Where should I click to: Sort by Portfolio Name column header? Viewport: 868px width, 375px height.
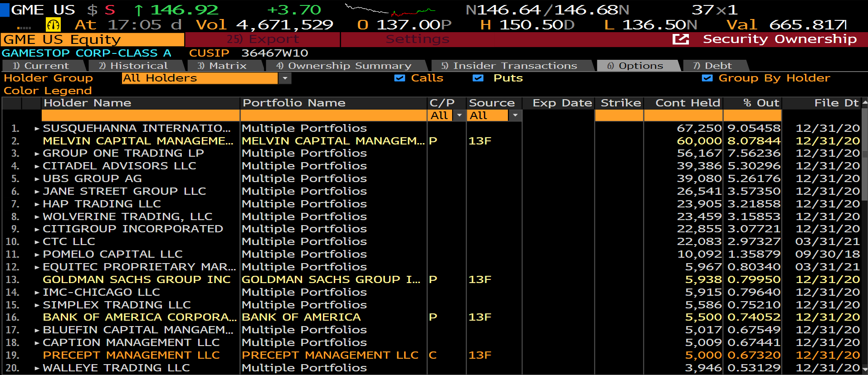coord(333,103)
